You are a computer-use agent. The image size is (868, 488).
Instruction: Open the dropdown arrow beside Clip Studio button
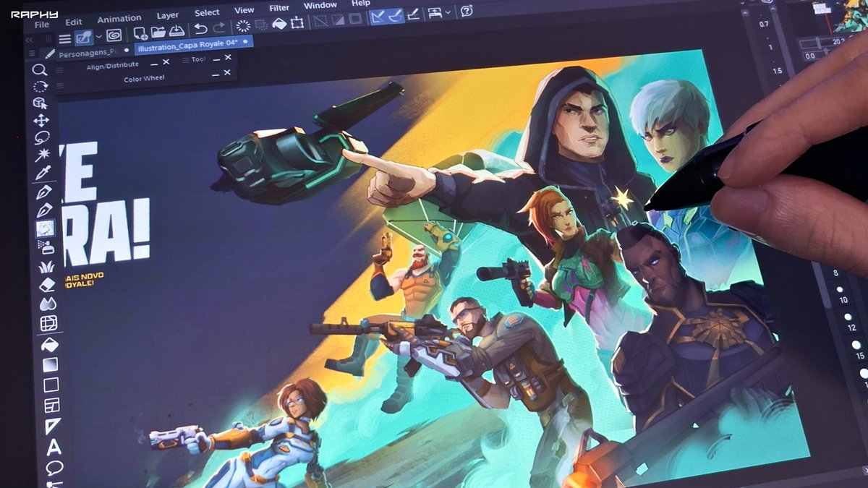click(99, 37)
